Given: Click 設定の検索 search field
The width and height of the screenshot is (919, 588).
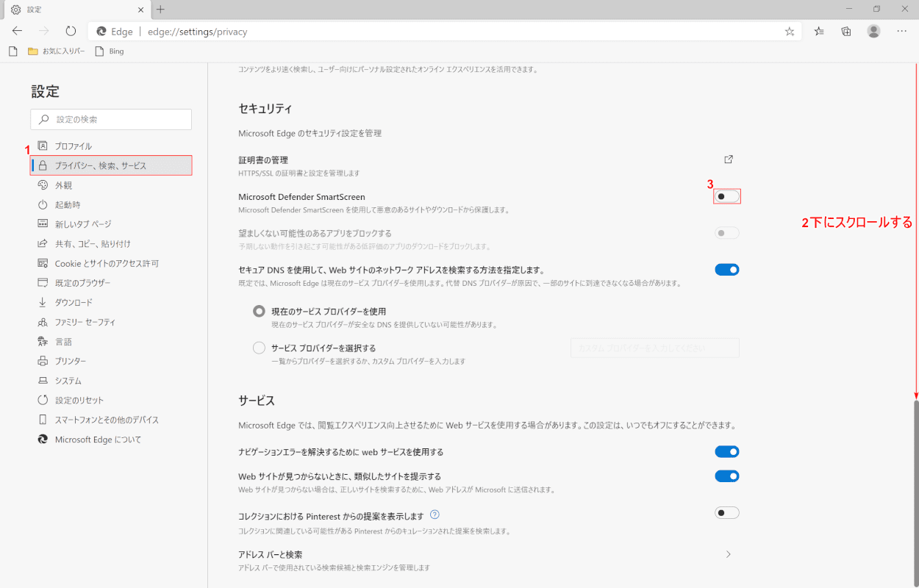Looking at the screenshot, I should (x=111, y=119).
